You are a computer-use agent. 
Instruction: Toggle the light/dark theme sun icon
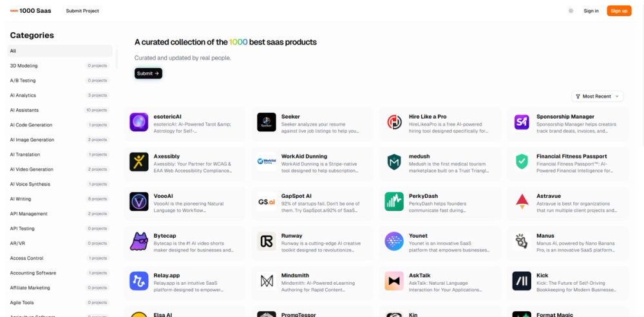571,11
